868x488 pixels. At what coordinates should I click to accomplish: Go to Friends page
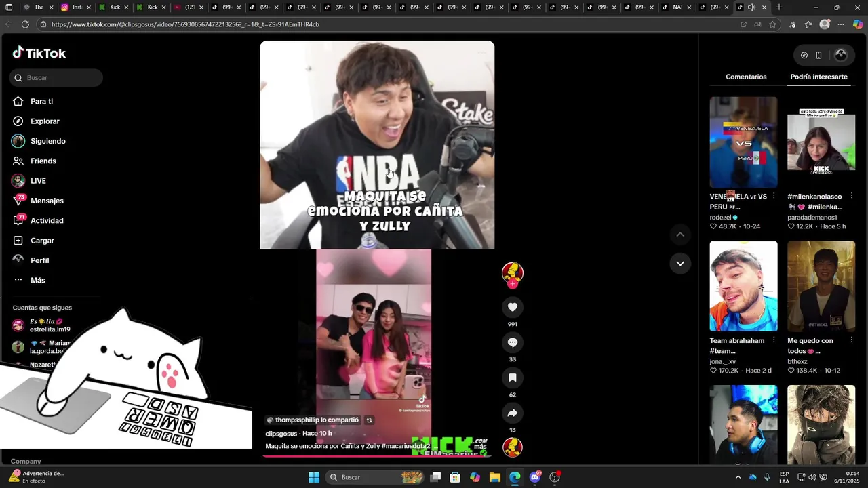point(34,161)
